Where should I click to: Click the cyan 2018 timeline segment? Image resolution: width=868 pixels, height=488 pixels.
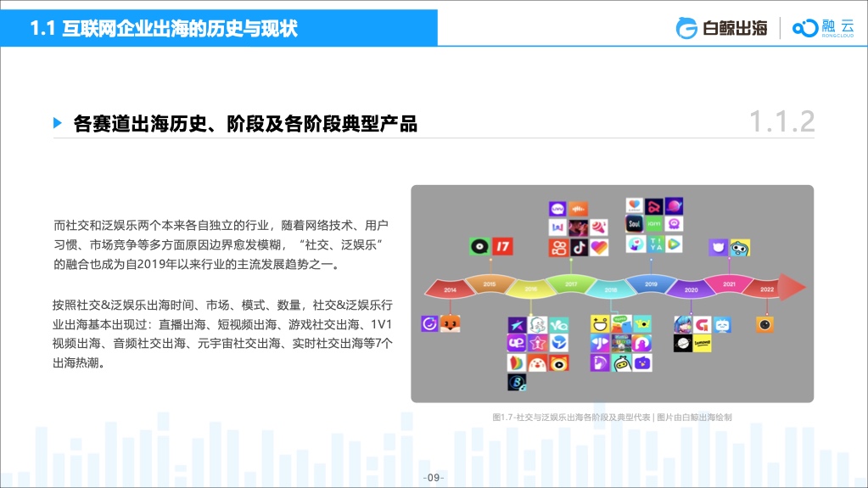click(611, 289)
